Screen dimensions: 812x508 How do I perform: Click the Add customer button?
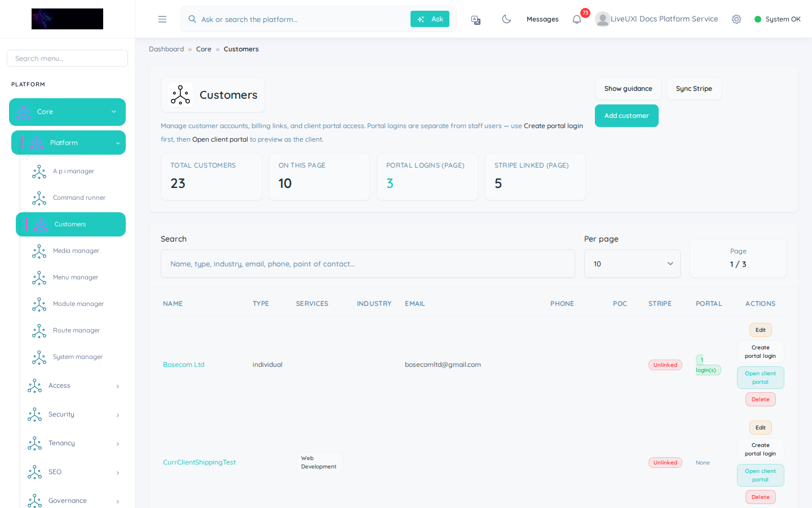(x=626, y=116)
